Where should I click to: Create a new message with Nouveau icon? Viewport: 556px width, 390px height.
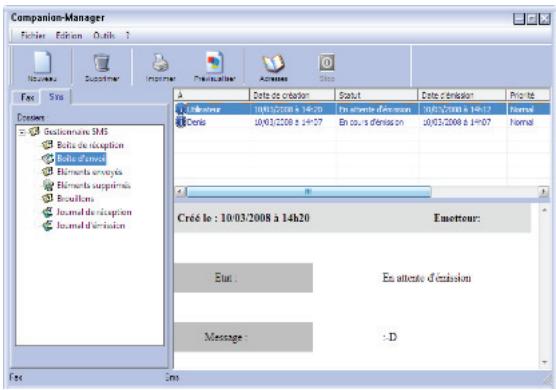pos(42,63)
